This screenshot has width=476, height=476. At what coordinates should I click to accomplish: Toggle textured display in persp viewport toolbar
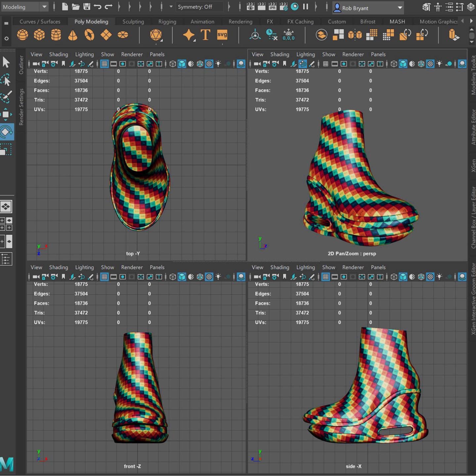(x=430, y=64)
